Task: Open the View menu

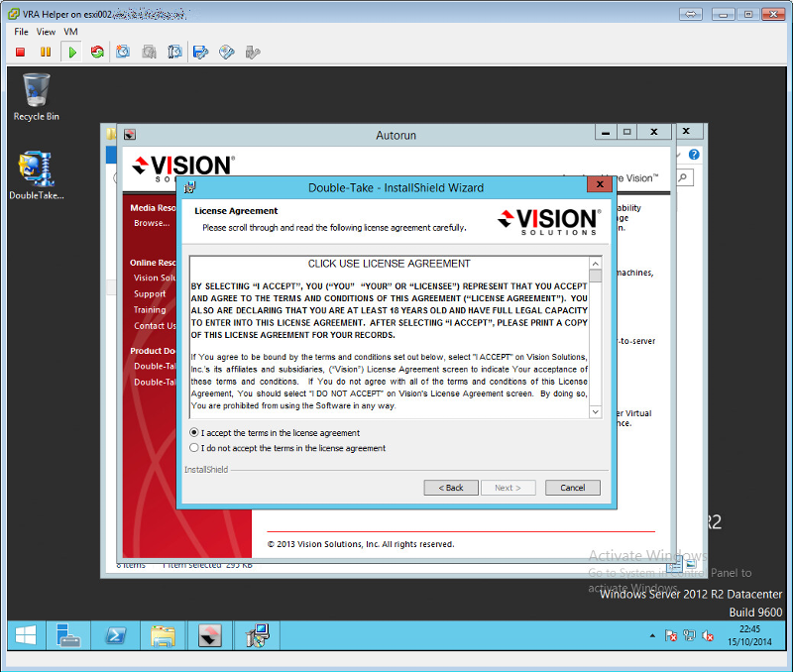Action: pyautogui.click(x=46, y=32)
